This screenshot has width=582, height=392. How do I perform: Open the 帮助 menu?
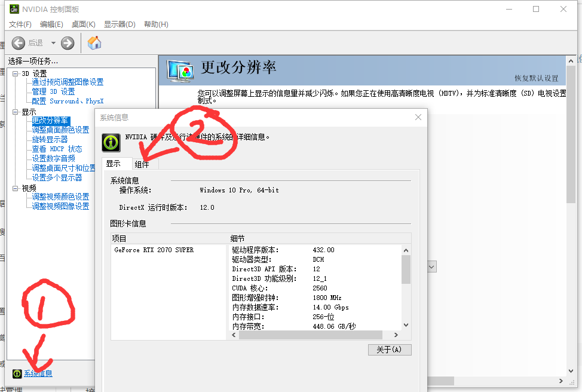tap(155, 24)
